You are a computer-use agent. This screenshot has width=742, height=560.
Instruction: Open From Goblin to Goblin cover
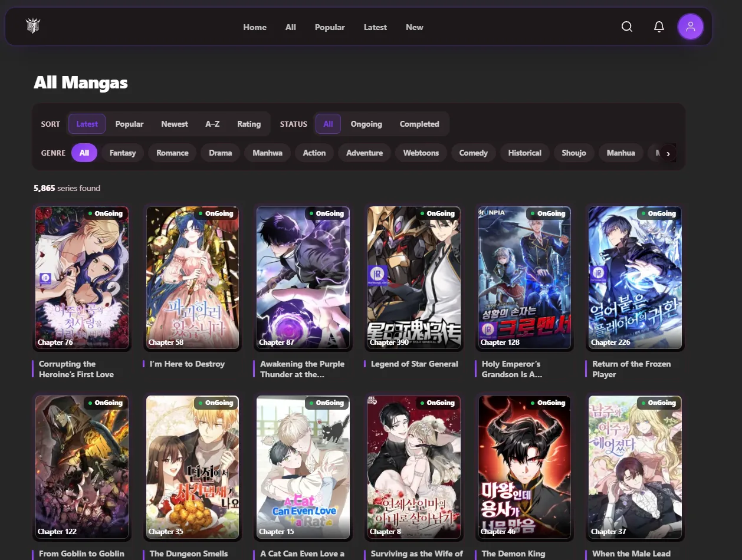pos(81,467)
